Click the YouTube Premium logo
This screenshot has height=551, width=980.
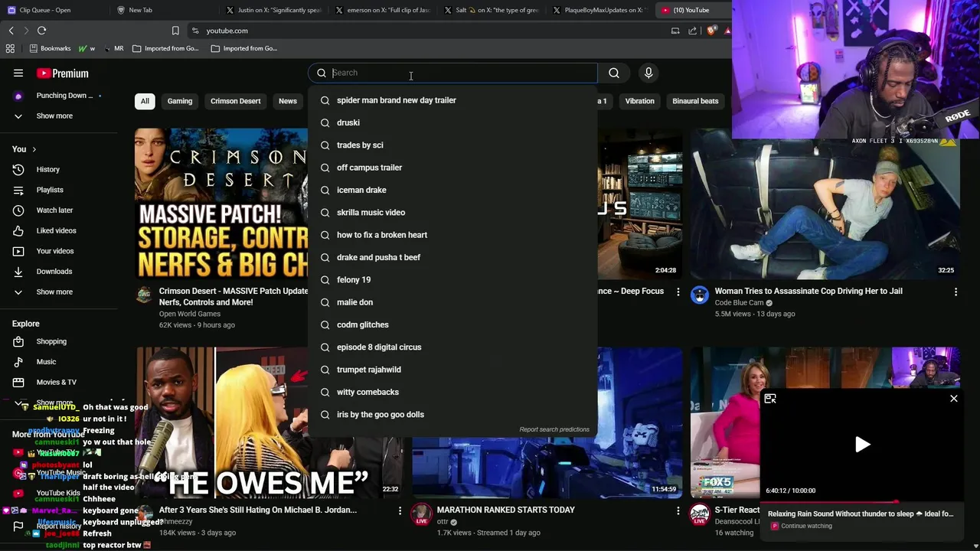63,73
